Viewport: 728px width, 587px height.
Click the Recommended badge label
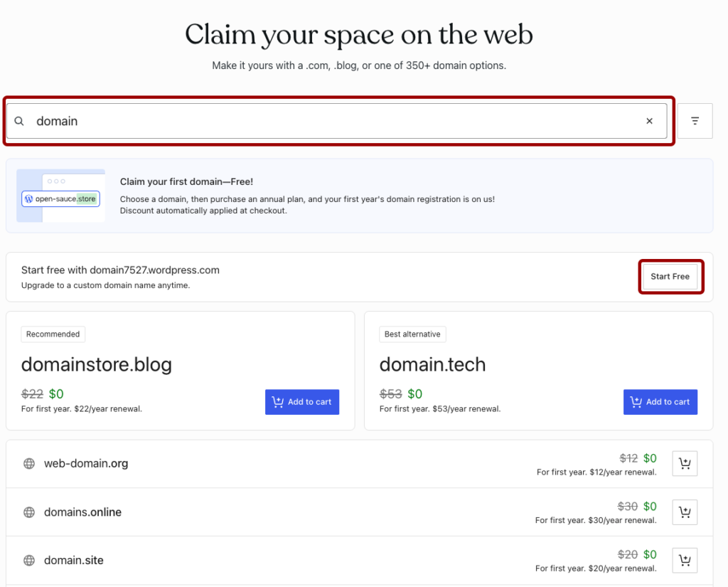[53, 334]
